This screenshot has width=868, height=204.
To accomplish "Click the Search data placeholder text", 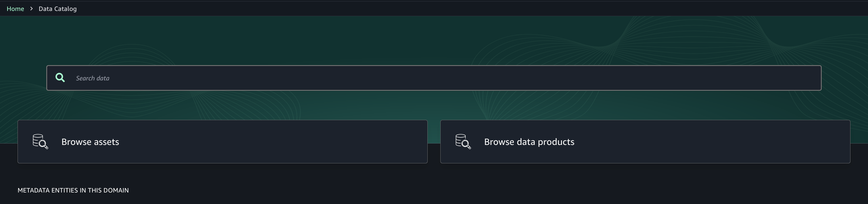I will (x=93, y=78).
